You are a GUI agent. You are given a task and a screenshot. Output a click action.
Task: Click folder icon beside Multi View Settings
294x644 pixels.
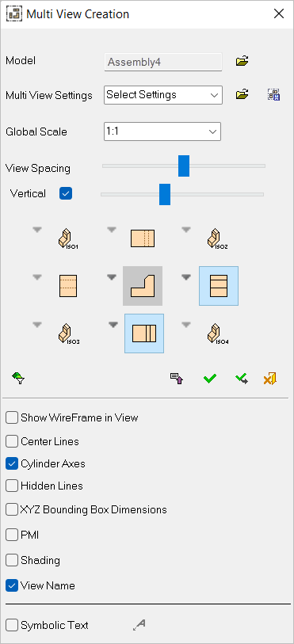pos(242,94)
